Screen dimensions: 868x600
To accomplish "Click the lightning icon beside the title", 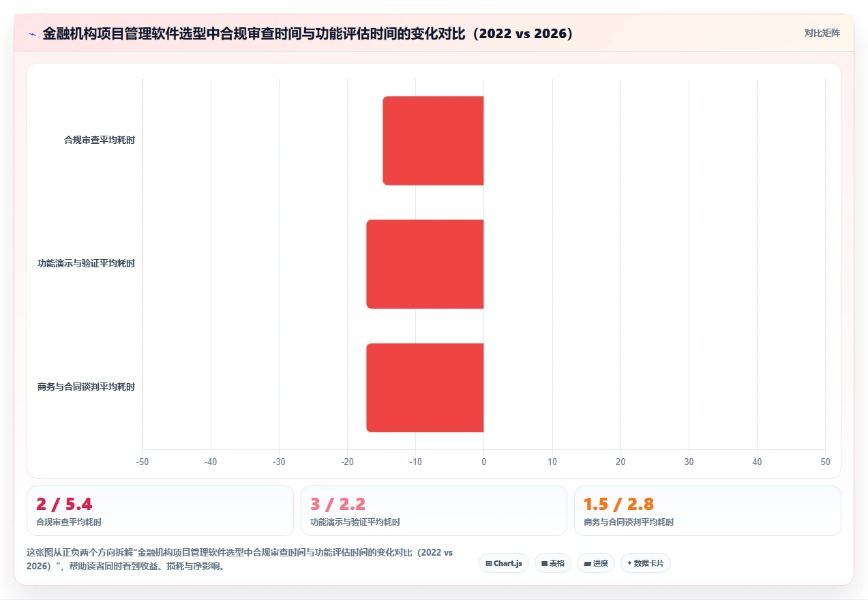I will coord(32,34).
